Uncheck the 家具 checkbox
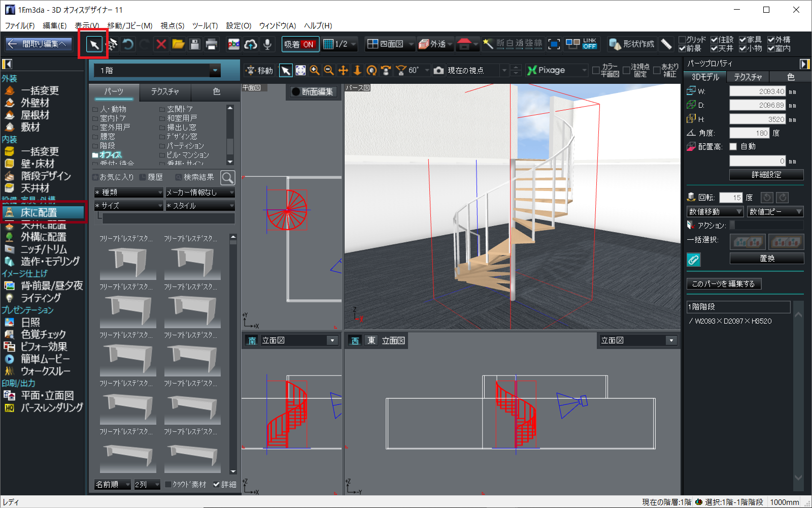This screenshot has width=812, height=508. click(742, 40)
